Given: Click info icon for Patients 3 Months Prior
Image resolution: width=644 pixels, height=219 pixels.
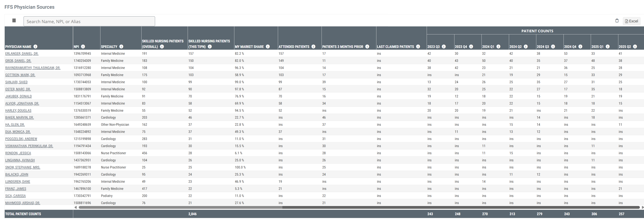Looking at the screenshot, I should (367, 47).
